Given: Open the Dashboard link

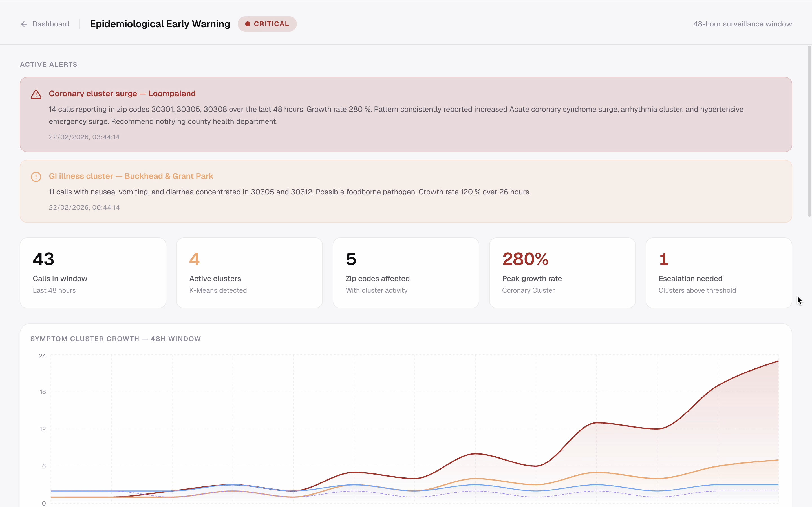Looking at the screenshot, I should (51, 24).
